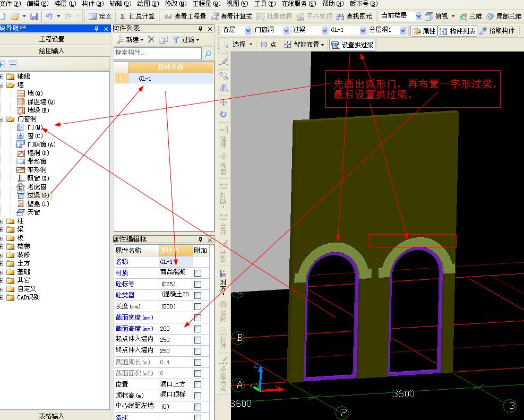Click the 设置夹点 tool
Screen dimensions: 524x420
(x=223, y=374)
